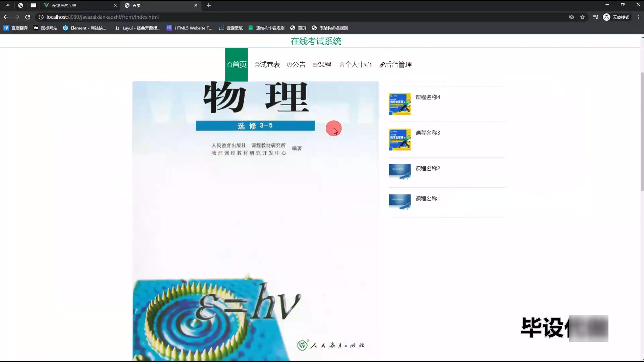Click the scrollbar down arrow
This screenshot has height=362, width=644.
point(642,359)
